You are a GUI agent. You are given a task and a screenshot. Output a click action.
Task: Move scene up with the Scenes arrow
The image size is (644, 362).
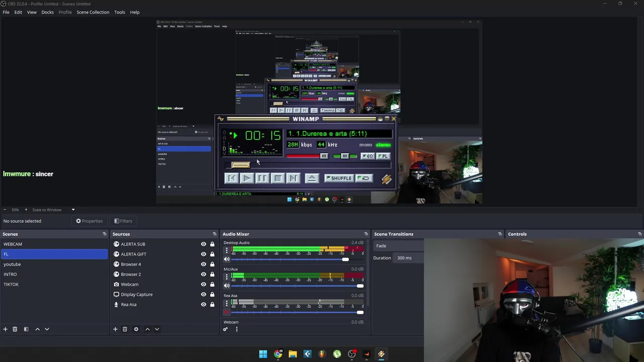[x=37, y=329]
